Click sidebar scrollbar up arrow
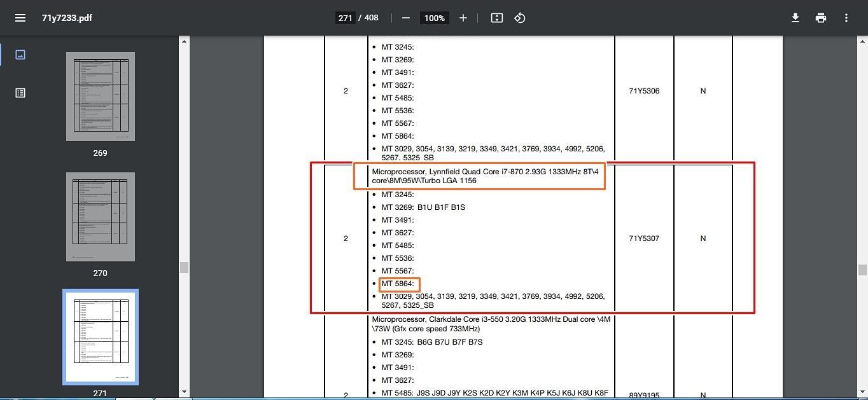Screen dimensions: 868x400 tap(184, 41)
